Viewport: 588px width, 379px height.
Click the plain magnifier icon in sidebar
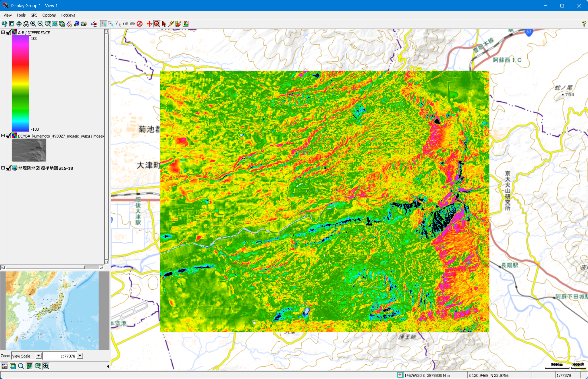[x=21, y=366]
